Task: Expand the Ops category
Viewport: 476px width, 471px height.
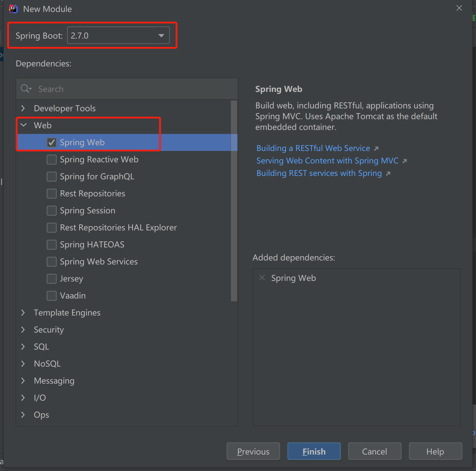Action: pyautogui.click(x=23, y=415)
